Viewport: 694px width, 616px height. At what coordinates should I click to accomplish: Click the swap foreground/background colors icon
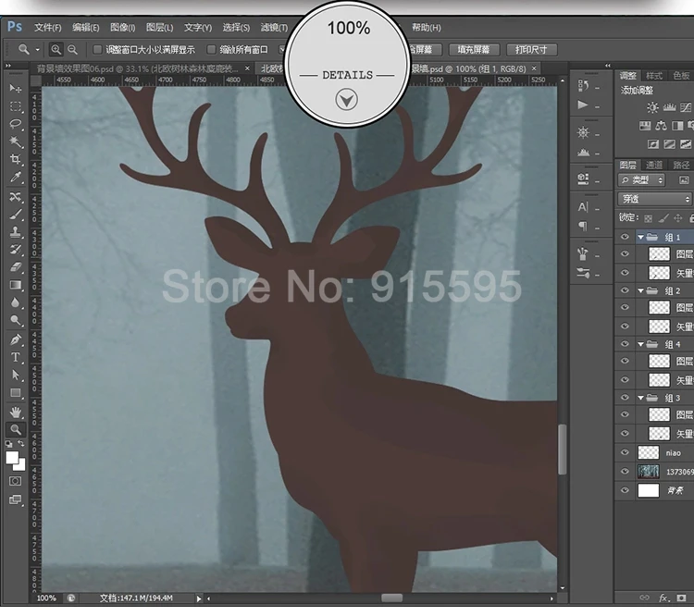click(x=21, y=443)
